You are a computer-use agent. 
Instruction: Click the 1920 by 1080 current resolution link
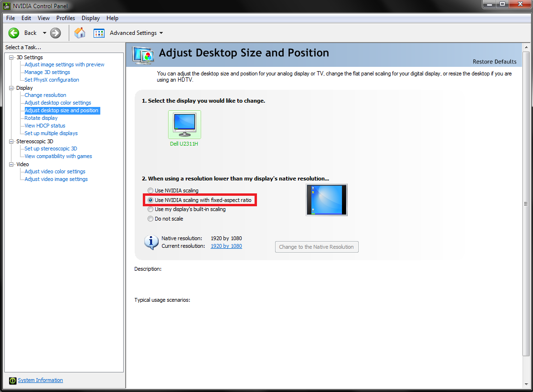coord(226,246)
